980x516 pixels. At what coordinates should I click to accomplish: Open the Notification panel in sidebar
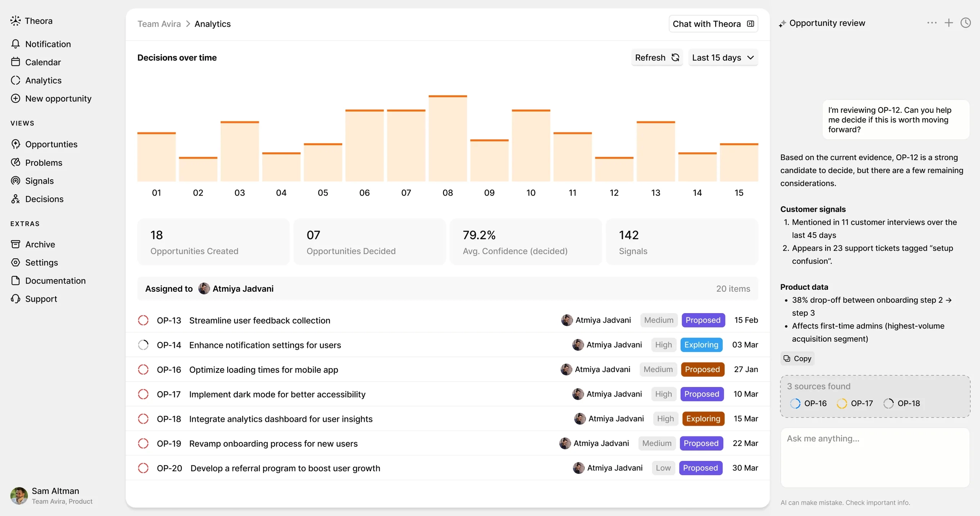(48, 44)
